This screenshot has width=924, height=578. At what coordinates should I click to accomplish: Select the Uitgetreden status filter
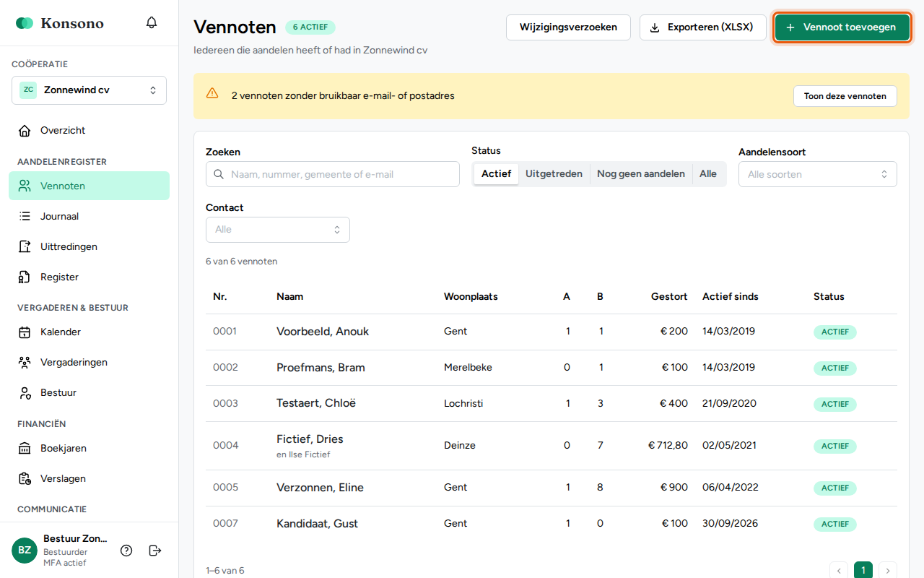[554, 174]
